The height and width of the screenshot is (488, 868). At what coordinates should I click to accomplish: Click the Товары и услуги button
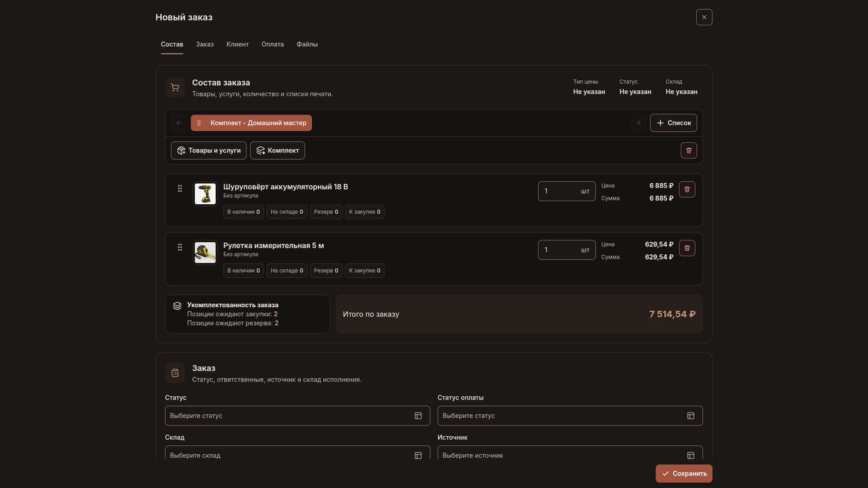tap(209, 151)
